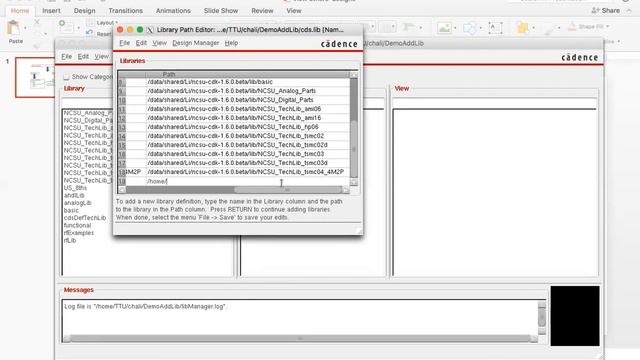Image resolution: width=640 pixels, height=360 pixels.
Task: Open File menu in Library Path Editor
Action: [124, 43]
